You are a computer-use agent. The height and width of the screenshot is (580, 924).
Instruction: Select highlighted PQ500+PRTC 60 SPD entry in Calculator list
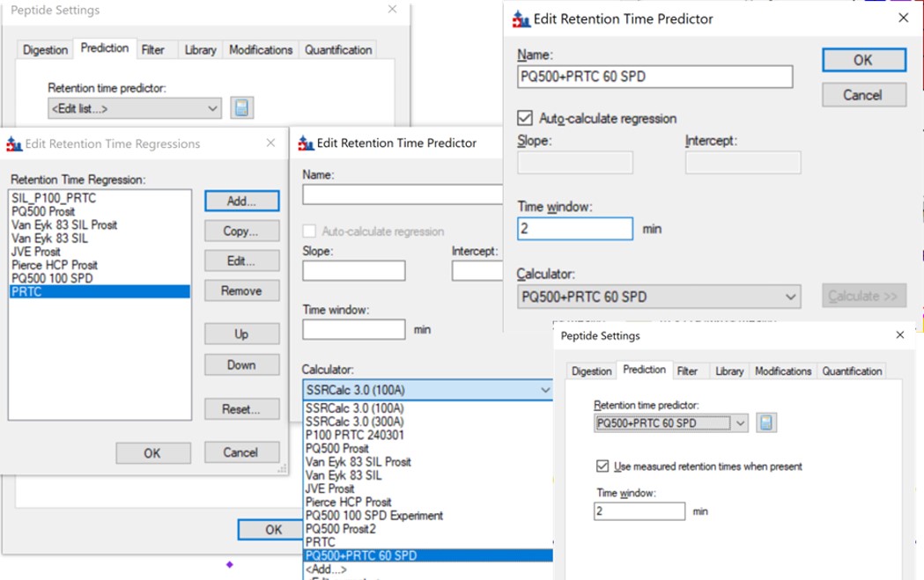pos(428,555)
